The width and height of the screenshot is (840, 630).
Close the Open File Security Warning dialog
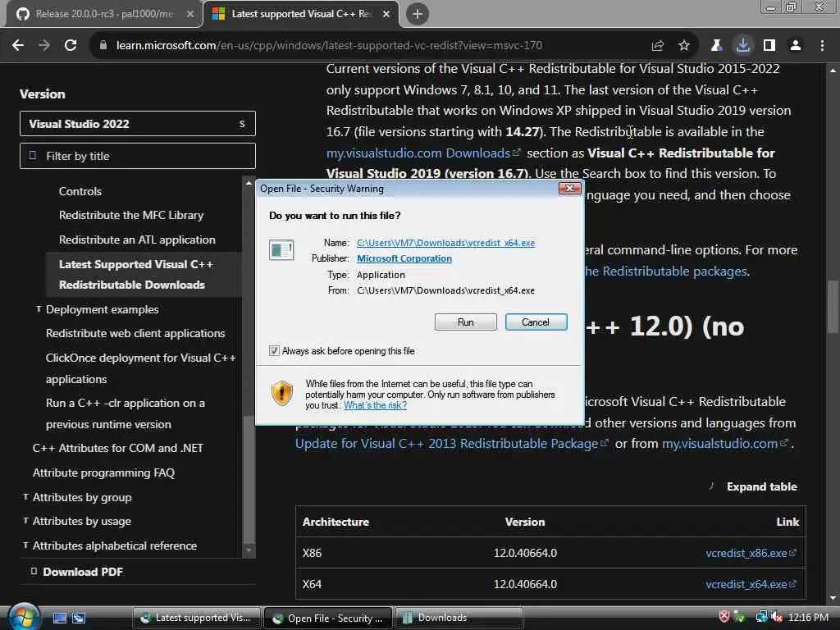pyautogui.click(x=569, y=189)
